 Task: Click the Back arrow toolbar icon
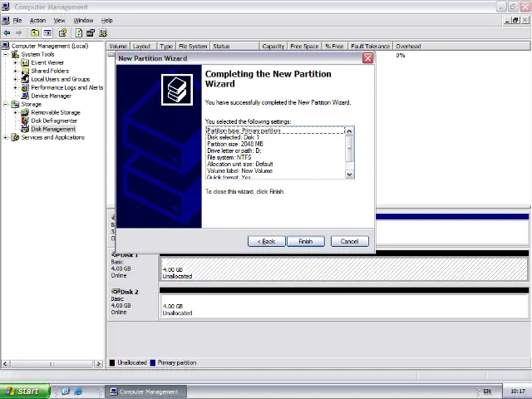coord(7,33)
